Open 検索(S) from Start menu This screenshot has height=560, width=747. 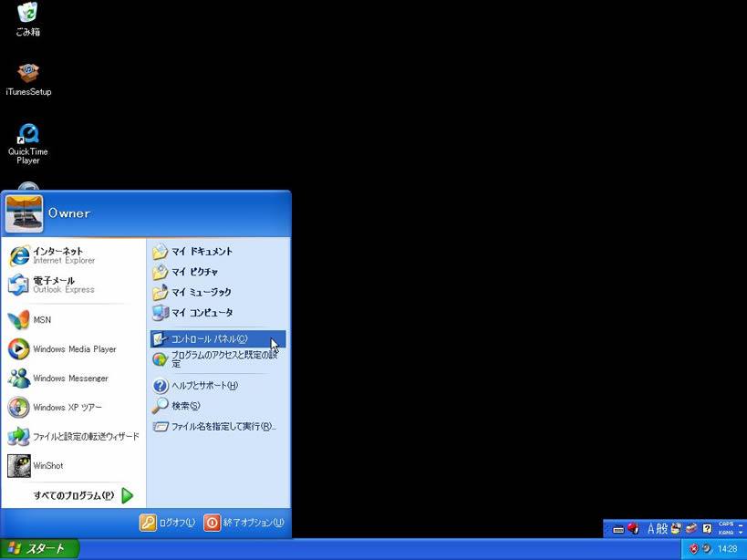point(218,406)
